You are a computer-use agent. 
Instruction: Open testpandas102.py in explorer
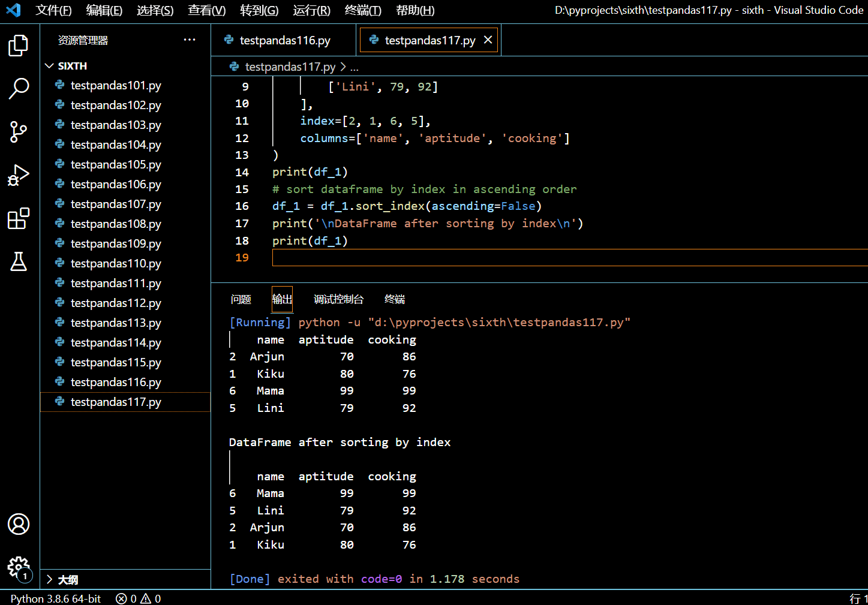click(x=125, y=105)
